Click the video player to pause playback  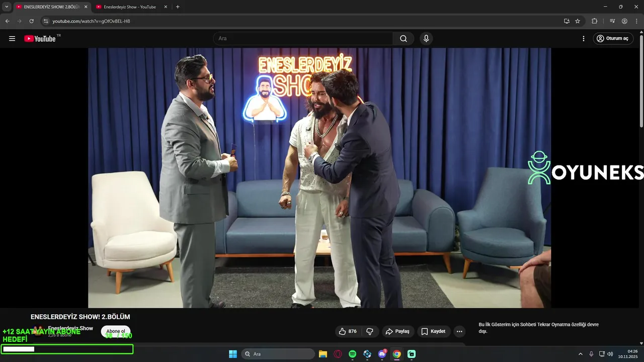(x=319, y=177)
